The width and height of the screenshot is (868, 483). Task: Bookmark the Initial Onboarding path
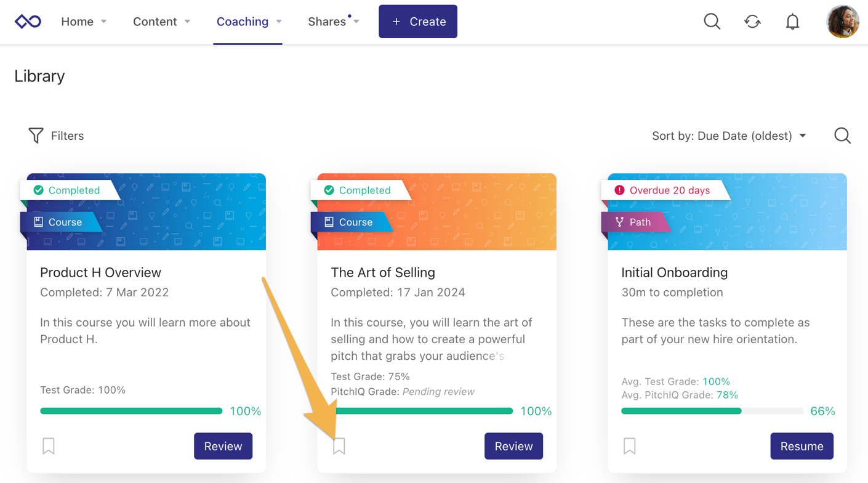click(x=630, y=446)
